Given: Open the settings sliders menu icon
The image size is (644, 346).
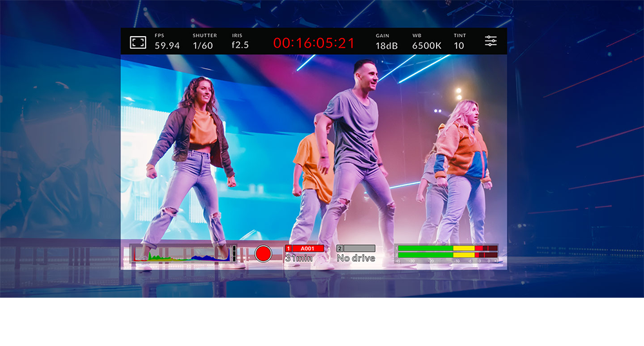Looking at the screenshot, I should click(x=491, y=41).
